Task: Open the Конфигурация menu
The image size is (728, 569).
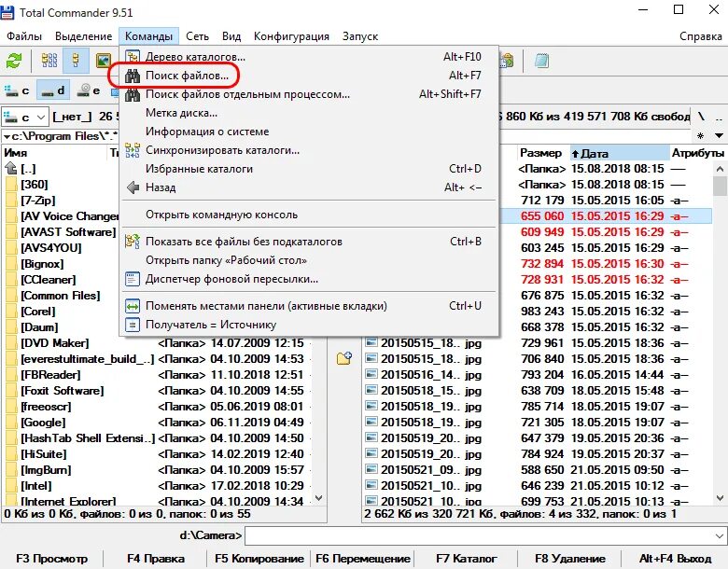Action: [291, 36]
